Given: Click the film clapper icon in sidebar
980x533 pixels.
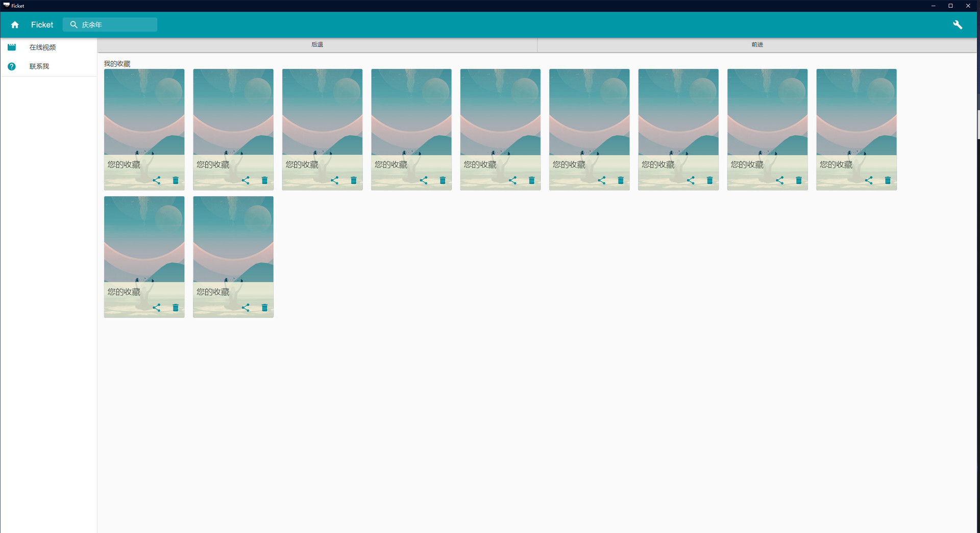Looking at the screenshot, I should click(12, 47).
